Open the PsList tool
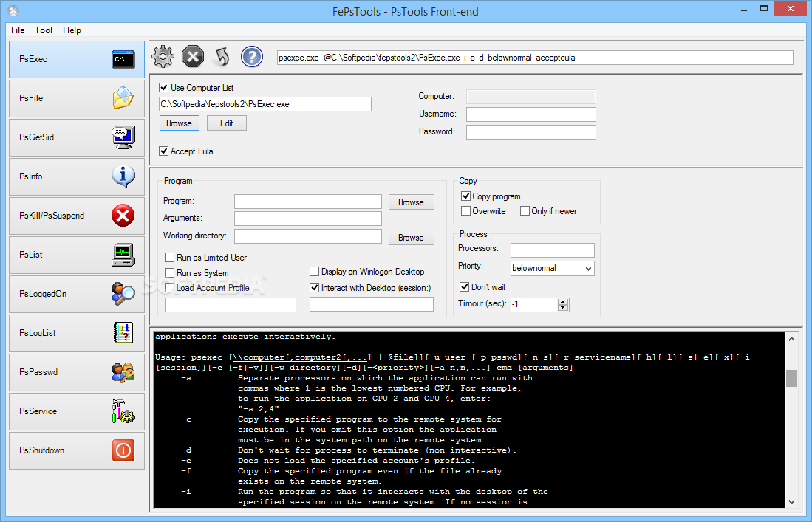 coord(77,255)
